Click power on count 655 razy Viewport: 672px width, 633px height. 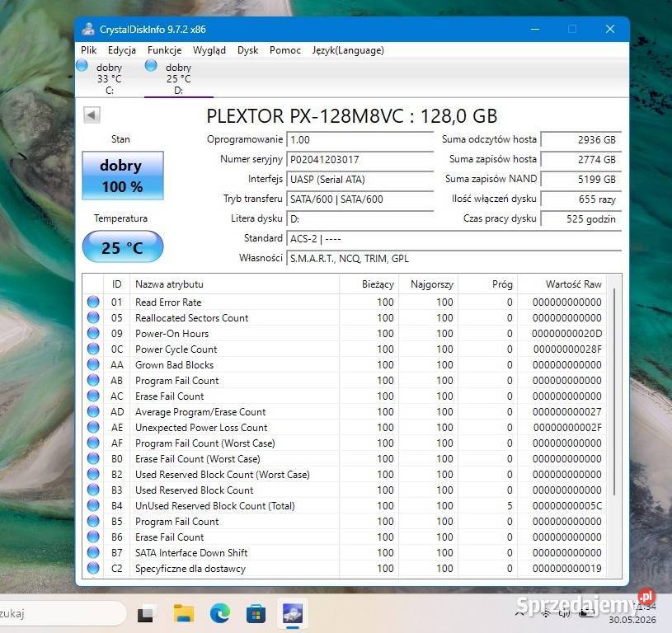(x=580, y=199)
